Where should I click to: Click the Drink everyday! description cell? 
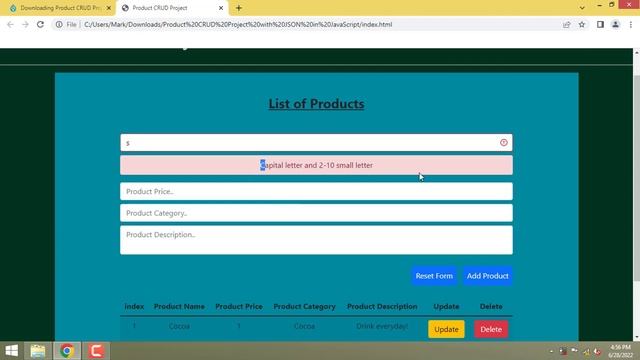pyautogui.click(x=382, y=326)
